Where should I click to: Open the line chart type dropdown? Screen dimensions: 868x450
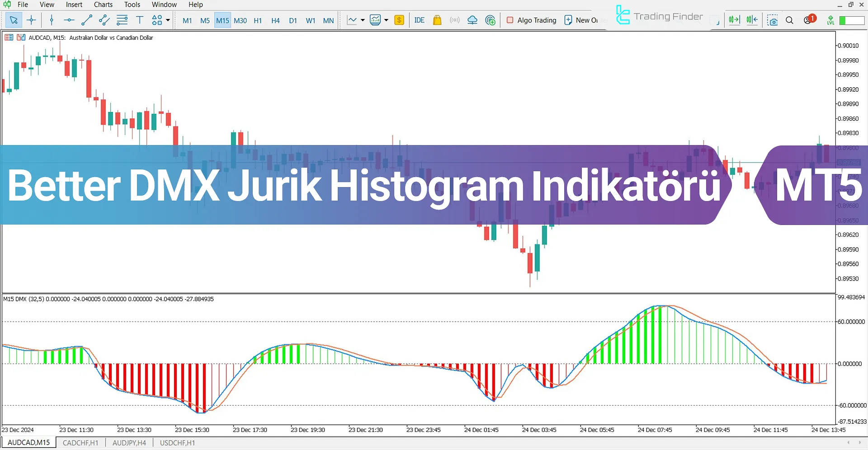[x=362, y=20]
